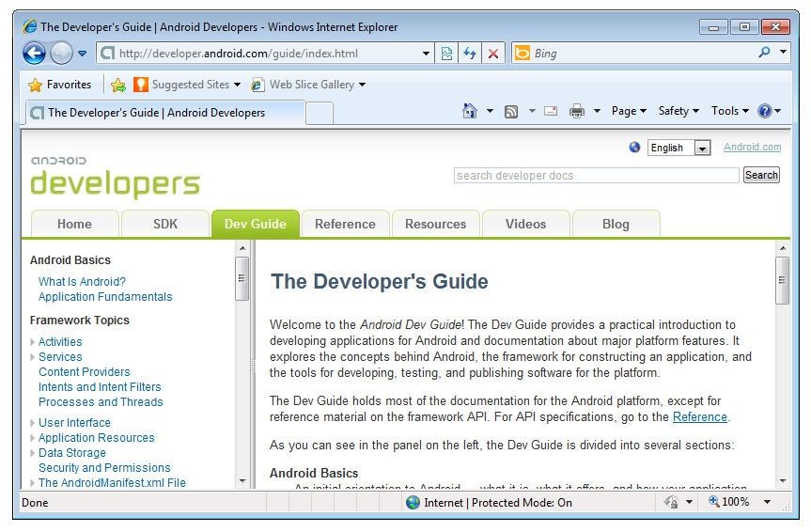The width and height of the screenshot is (811, 532).
Task: Click the RSS feeds icon
Action: (x=511, y=111)
